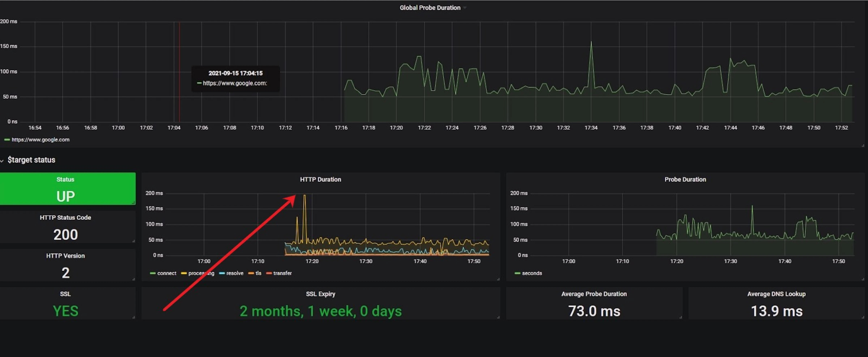
Task: Open the Average Probe Duration panel title menu
Action: click(x=594, y=294)
